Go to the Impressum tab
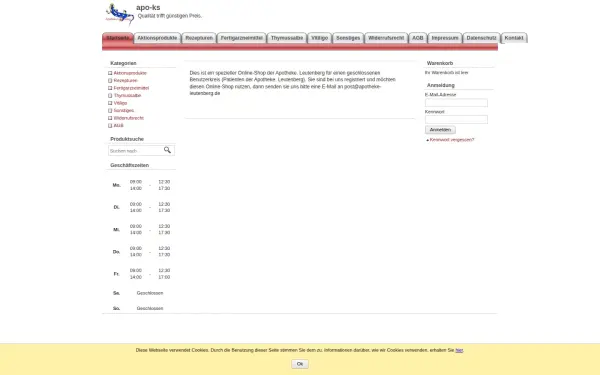 coord(445,38)
